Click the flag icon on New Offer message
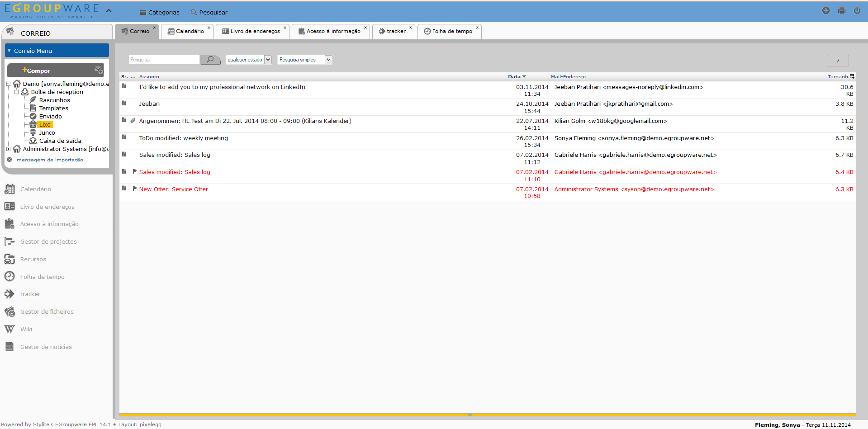 (134, 189)
